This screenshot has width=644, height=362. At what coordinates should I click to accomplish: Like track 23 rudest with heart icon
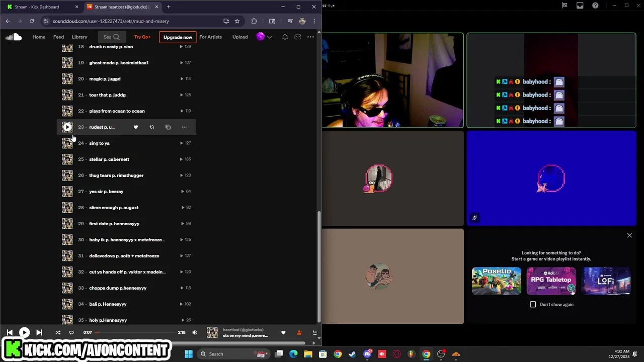coord(136,127)
